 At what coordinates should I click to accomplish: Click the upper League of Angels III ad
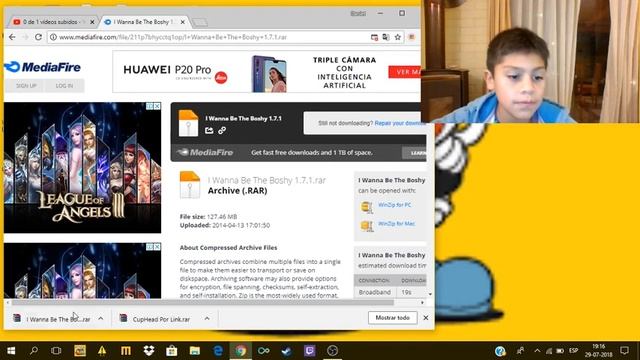[x=82, y=168]
